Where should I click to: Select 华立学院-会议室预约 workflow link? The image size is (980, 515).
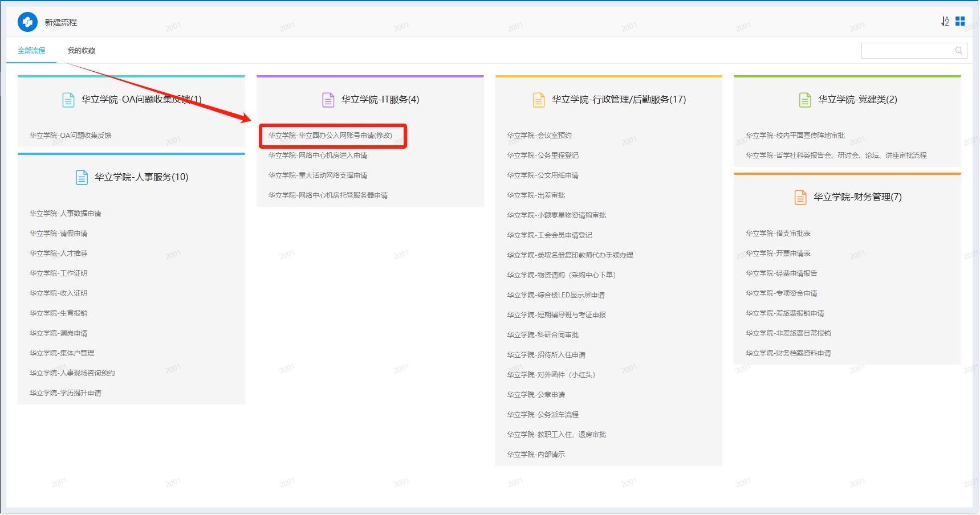pyautogui.click(x=539, y=136)
